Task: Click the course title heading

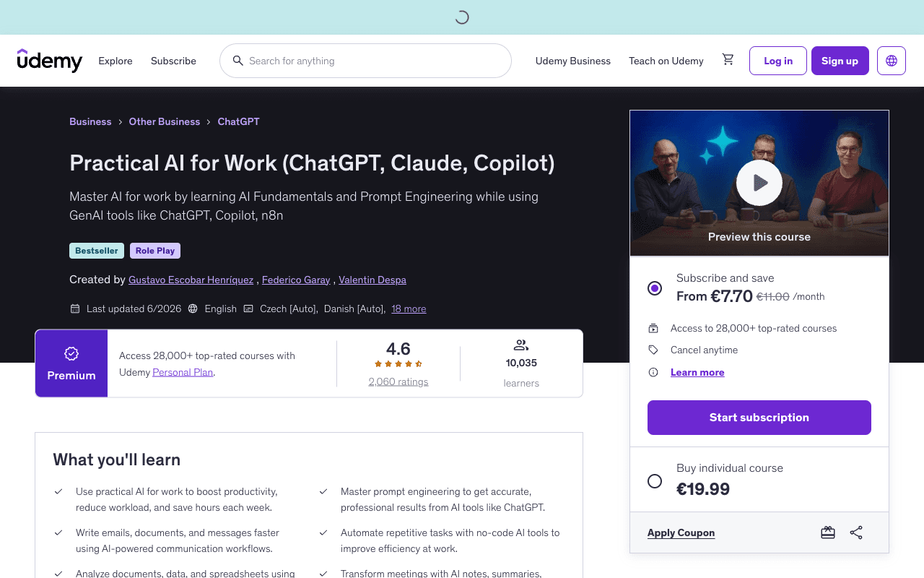Action: click(x=312, y=163)
